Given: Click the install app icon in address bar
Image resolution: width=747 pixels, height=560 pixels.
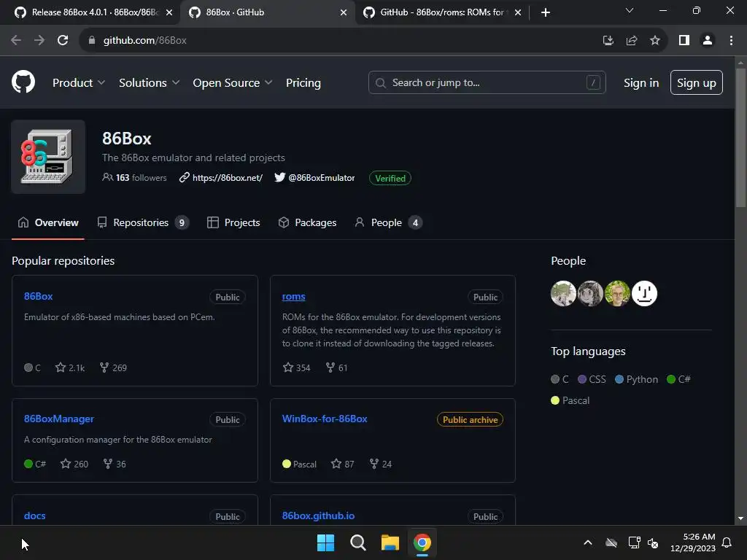Looking at the screenshot, I should 608,41.
